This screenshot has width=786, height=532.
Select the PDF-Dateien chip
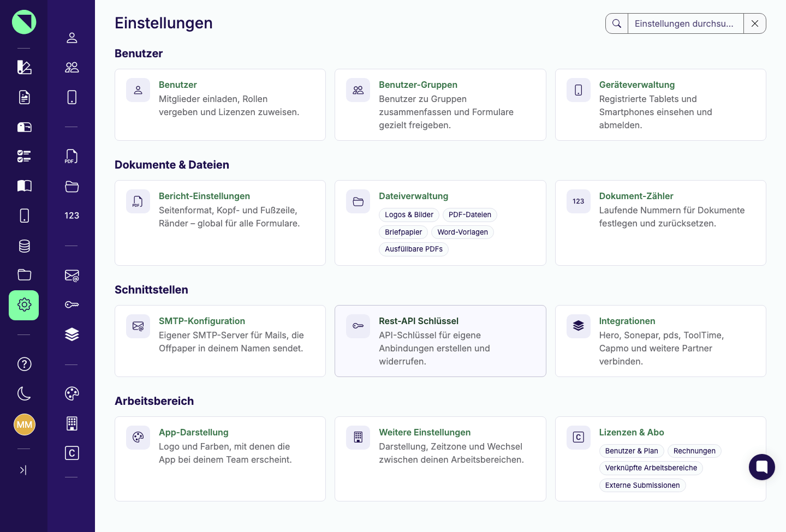[x=469, y=215]
